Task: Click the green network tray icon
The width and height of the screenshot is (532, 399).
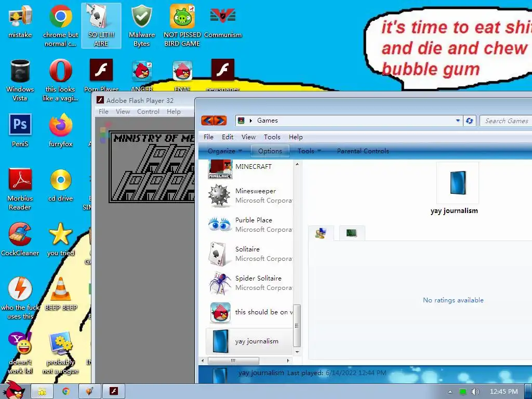Action: pyautogui.click(x=463, y=392)
